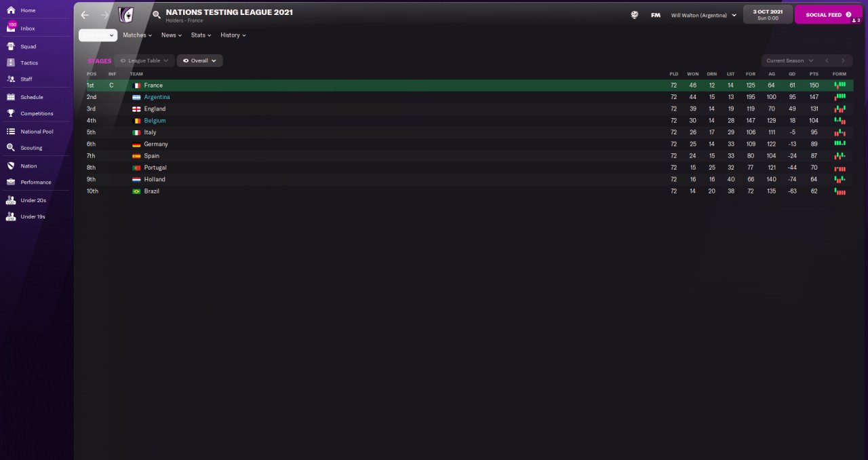The width and height of the screenshot is (868, 460).
Task: Open the Inbox with 150 notifications
Action: coord(11,28)
